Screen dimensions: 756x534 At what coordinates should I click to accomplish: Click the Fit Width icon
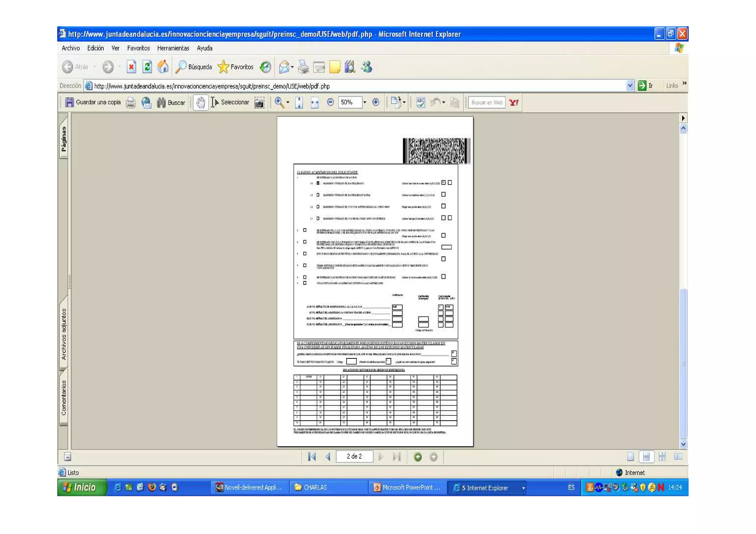pos(315,103)
